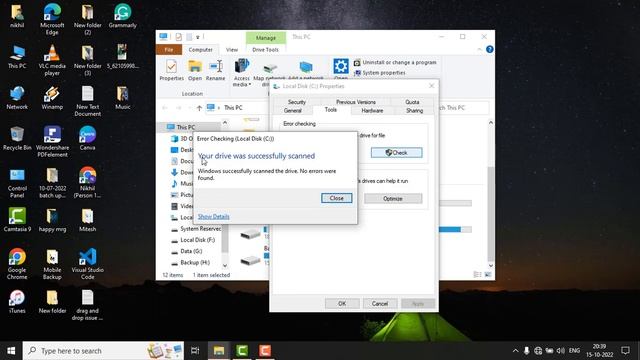Click OK in Local Disk Properties
Image resolution: width=640 pixels, height=360 pixels.
[342, 303]
